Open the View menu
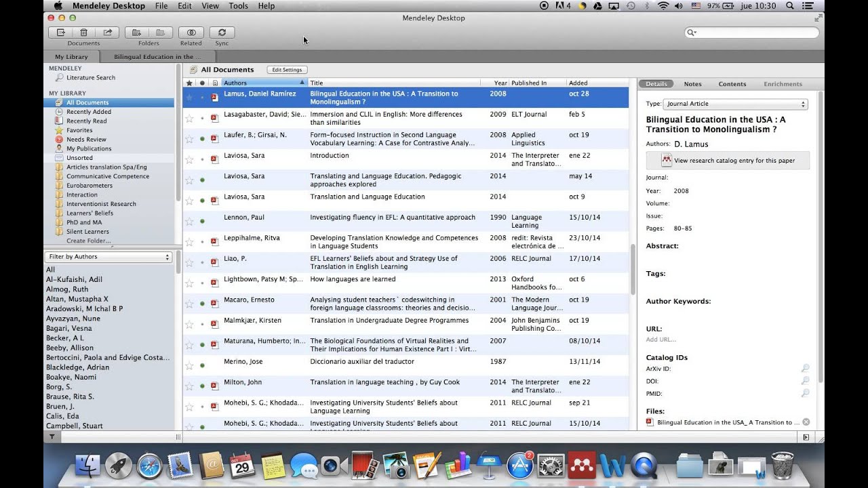Viewport: 868px width, 488px height. pos(210,5)
